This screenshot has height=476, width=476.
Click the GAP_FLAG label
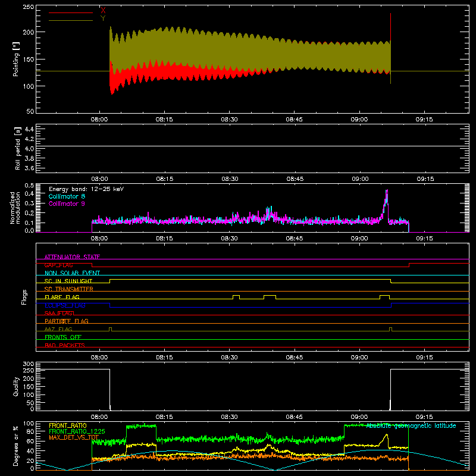[x=58, y=265]
